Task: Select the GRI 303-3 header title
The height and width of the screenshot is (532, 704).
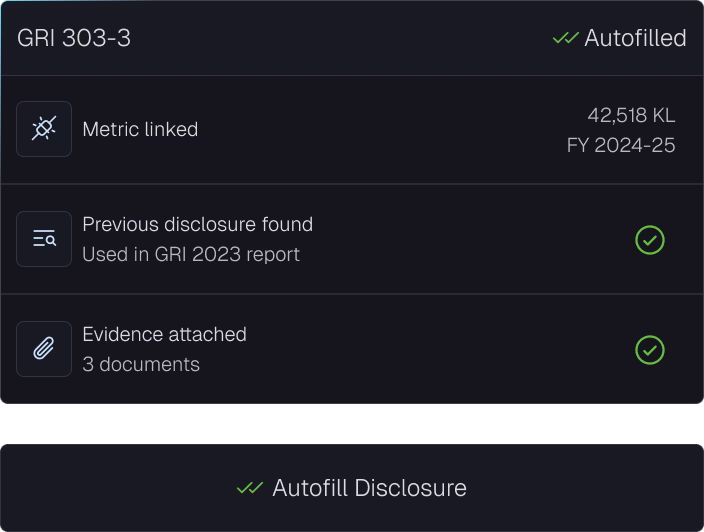Action: tap(74, 38)
